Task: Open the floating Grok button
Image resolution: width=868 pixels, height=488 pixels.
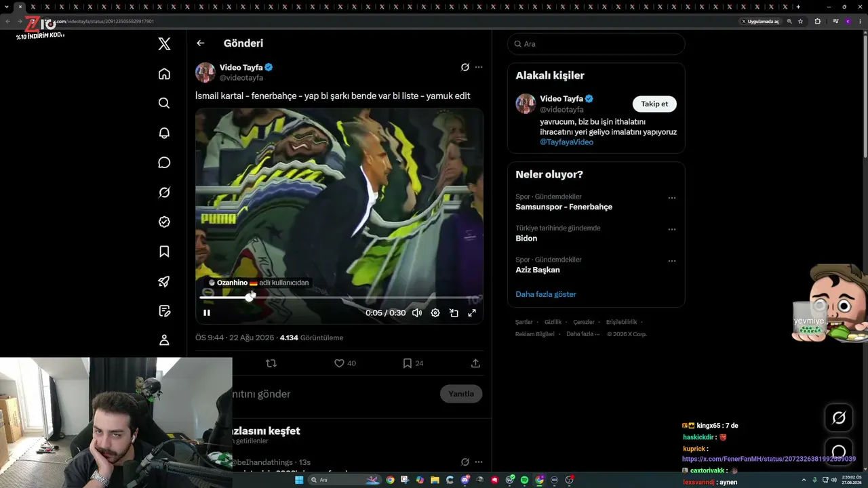Action: [x=839, y=418]
